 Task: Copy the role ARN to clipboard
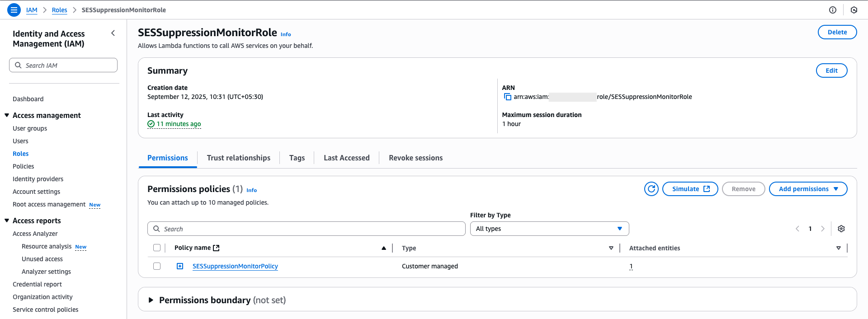point(507,97)
